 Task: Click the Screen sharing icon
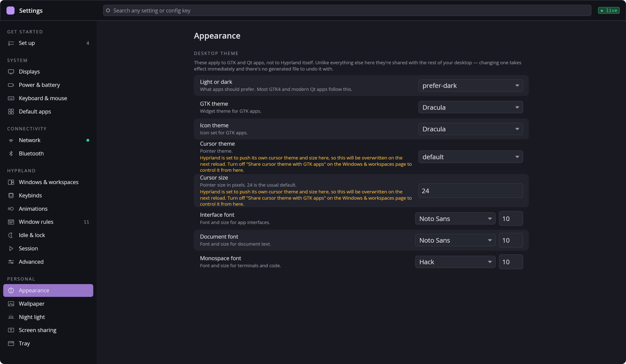click(x=11, y=330)
